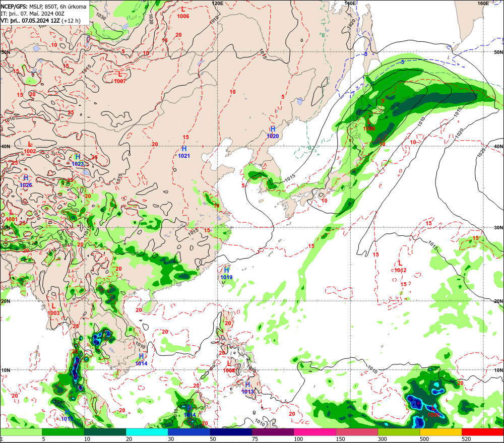This screenshot has width=504, height=443.
Task: Click the legend value label '75'
Action: (255, 439)
